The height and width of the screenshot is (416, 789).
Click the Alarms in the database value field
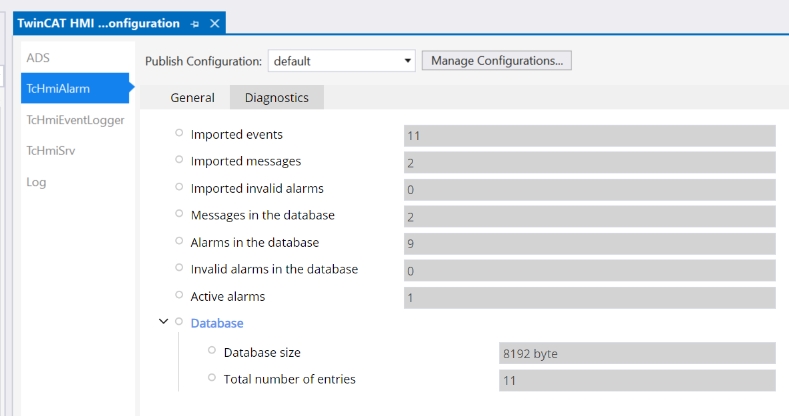click(x=589, y=244)
